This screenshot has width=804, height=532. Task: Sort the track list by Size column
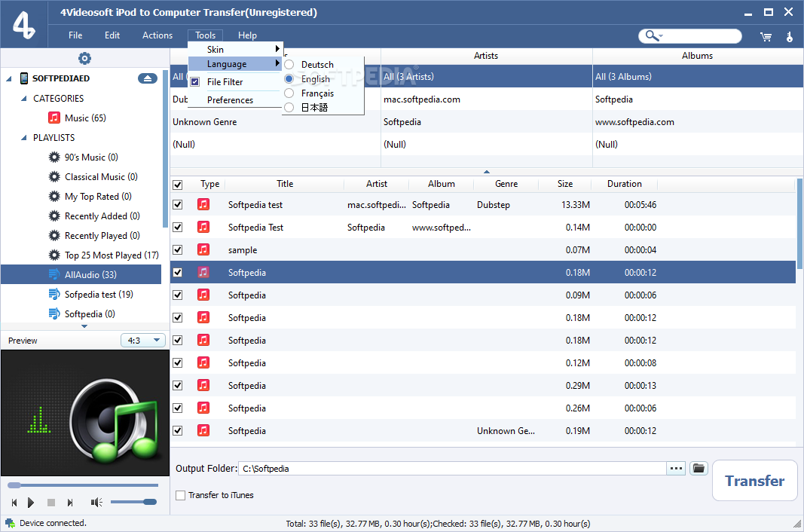point(565,184)
